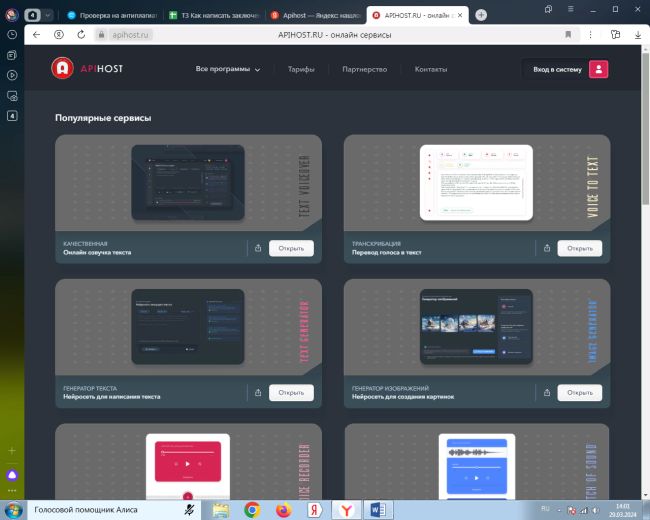
Task: Click the Yandex account icon beside back arrow
Action: 59,35
